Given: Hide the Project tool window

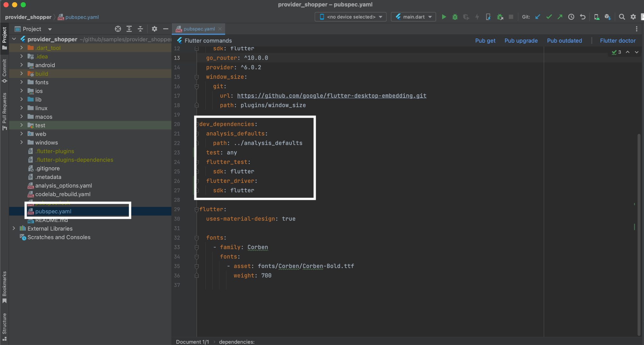Looking at the screenshot, I should pos(165,29).
